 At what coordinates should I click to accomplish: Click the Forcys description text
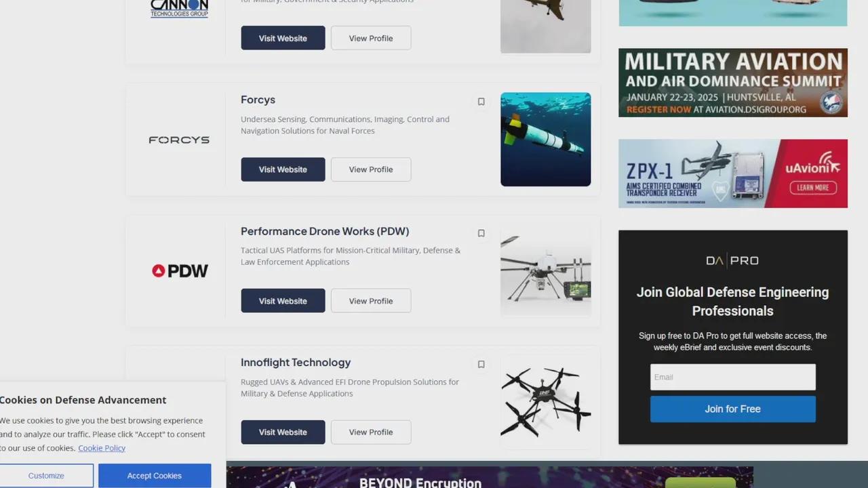click(x=345, y=125)
